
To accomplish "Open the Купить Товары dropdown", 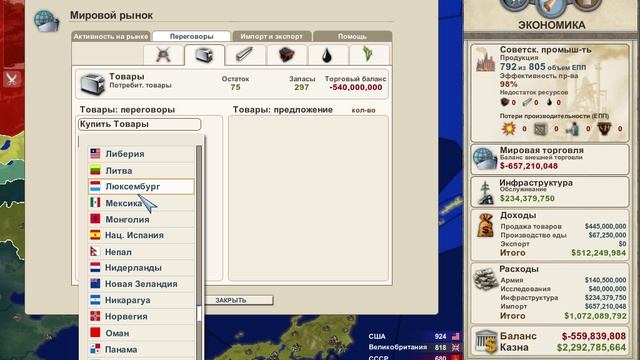I will tap(140, 124).
